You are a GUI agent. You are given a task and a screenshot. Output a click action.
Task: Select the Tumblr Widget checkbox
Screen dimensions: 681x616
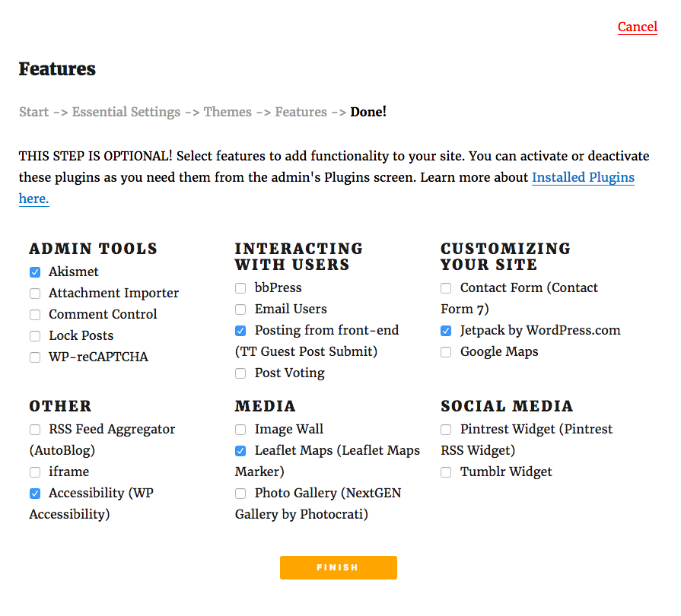446,472
